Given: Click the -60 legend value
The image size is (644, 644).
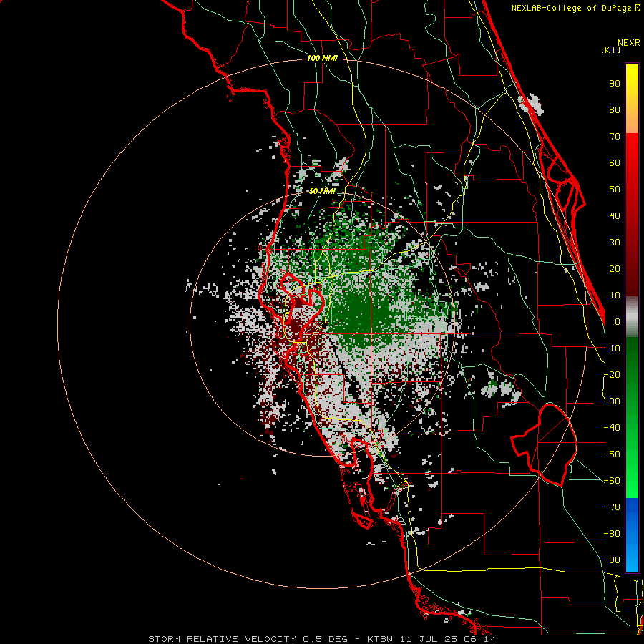Looking at the screenshot, I should click(613, 481).
